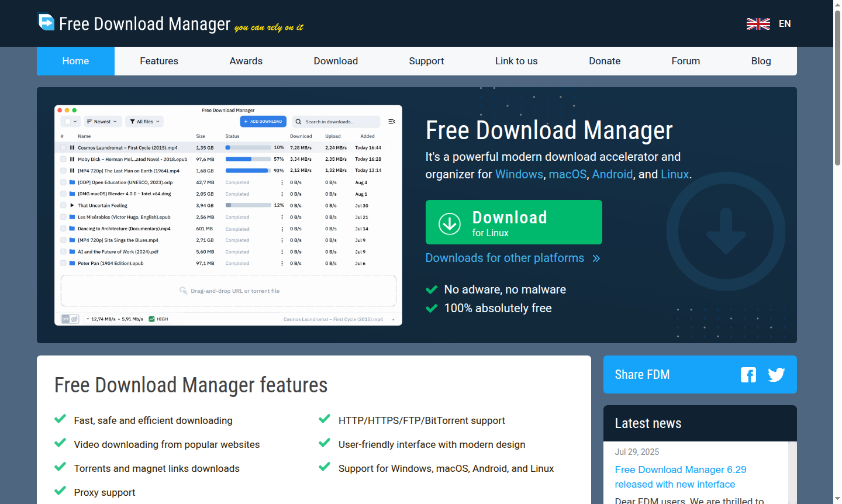
Task: Check the checkbox next to Moby Dick download
Action: click(63, 158)
